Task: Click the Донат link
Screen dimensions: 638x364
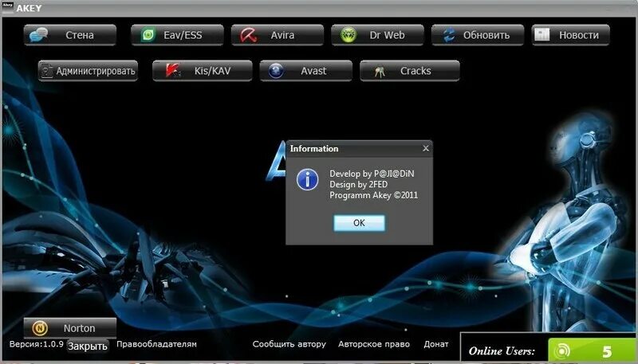Action: click(436, 344)
